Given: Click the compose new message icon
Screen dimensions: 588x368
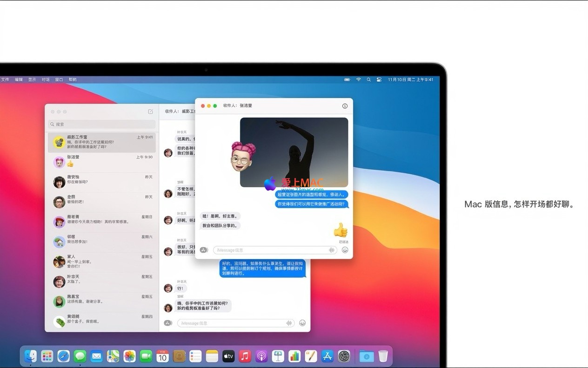Looking at the screenshot, I should point(150,112).
